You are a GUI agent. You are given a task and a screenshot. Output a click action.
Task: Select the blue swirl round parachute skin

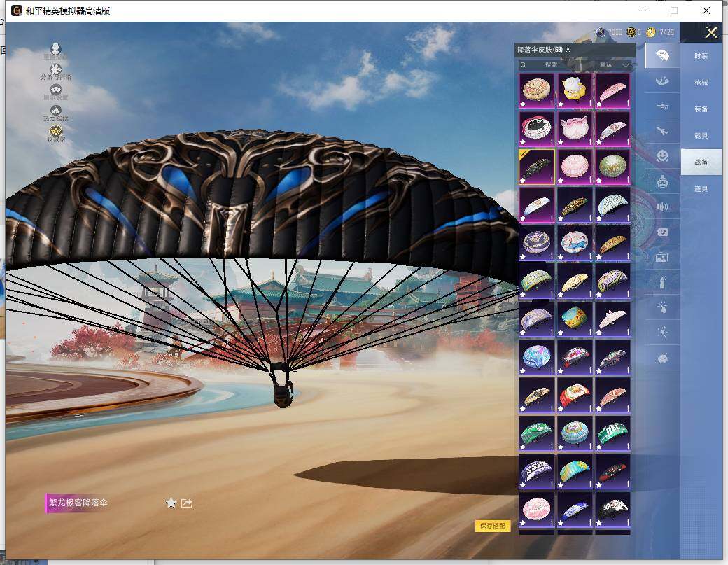point(536,357)
